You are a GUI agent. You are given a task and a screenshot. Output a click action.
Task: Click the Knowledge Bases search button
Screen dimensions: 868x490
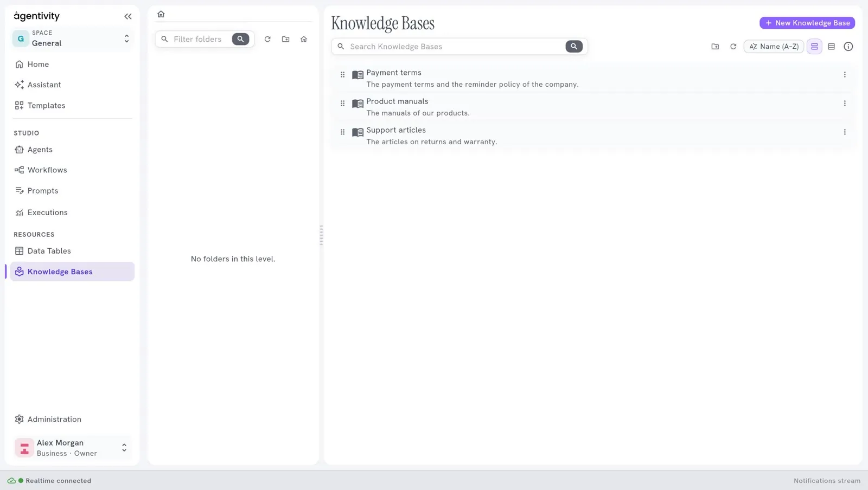pos(574,47)
